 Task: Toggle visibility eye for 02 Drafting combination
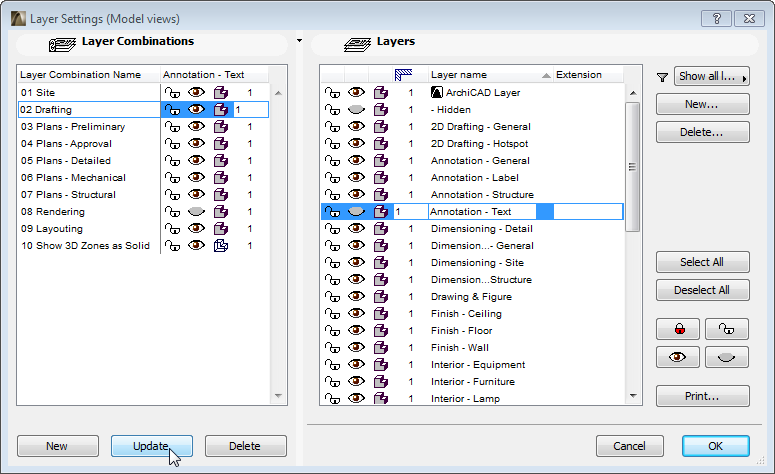[196, 109]
